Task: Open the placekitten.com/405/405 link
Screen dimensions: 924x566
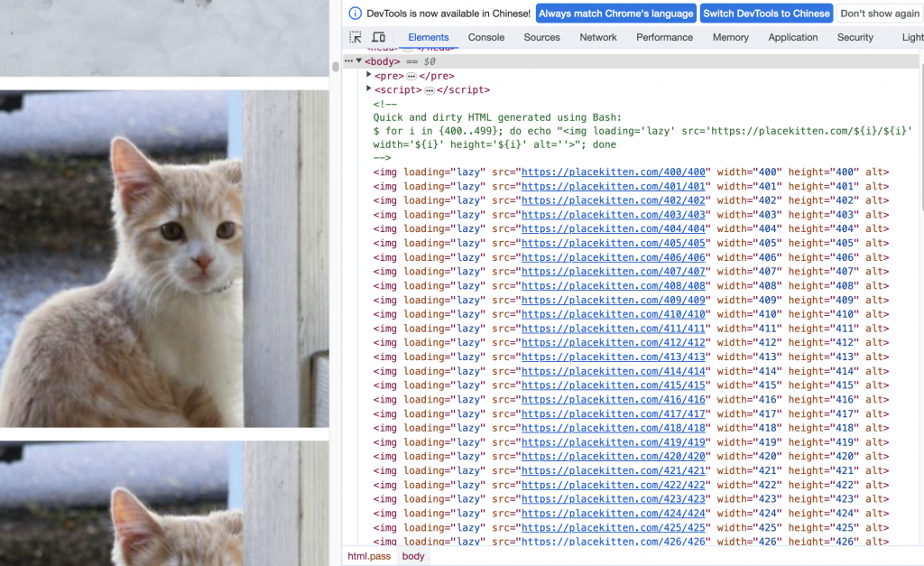Action: click(613, 243)
